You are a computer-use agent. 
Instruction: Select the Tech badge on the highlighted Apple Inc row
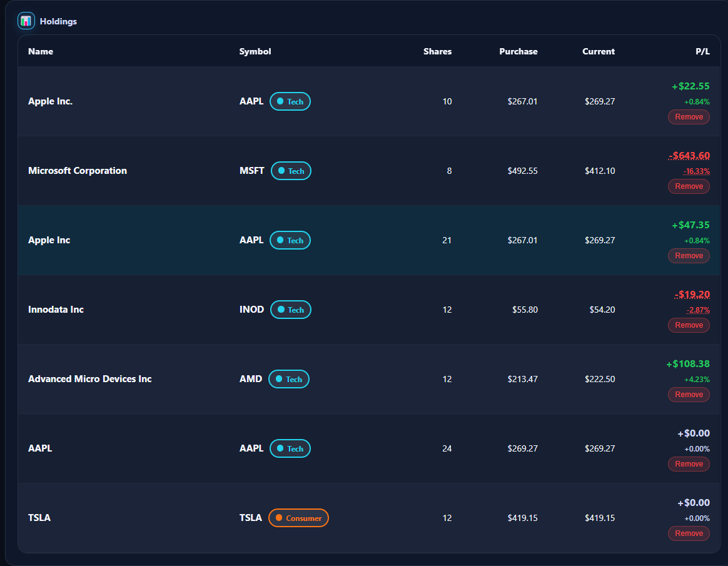coord(290,240)
